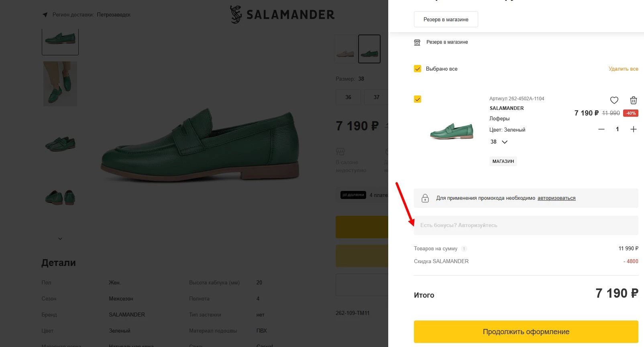
Task: Click the Продолжить оформление button
Action: (x=526, y=331)
